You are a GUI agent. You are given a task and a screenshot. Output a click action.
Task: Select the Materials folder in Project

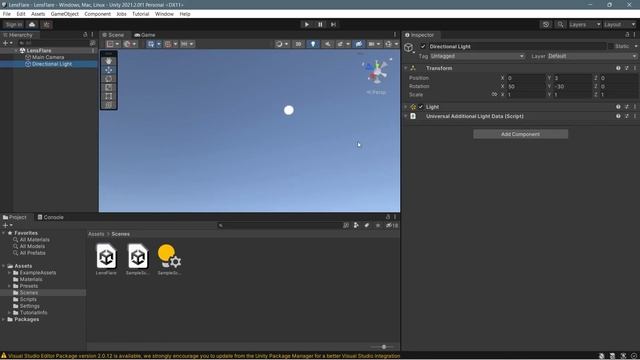click(x=31, y=280)
